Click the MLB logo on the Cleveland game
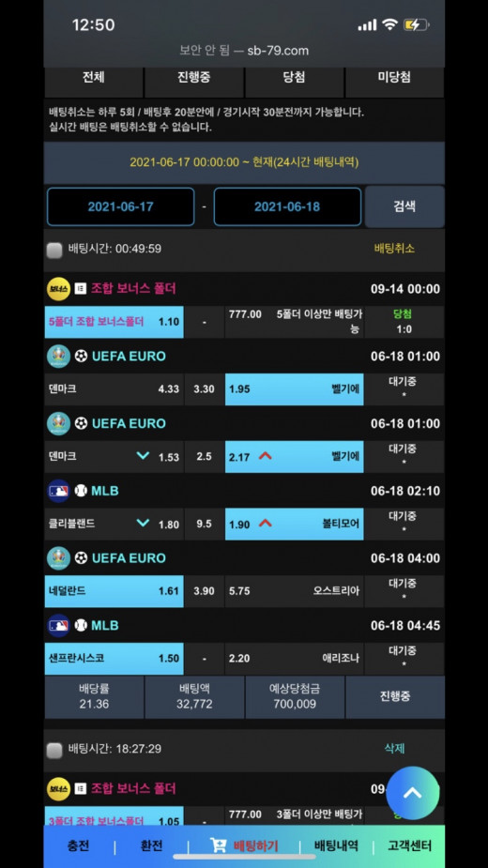The height and width of the screenshot is (868, 488). (x=58, y=491)
